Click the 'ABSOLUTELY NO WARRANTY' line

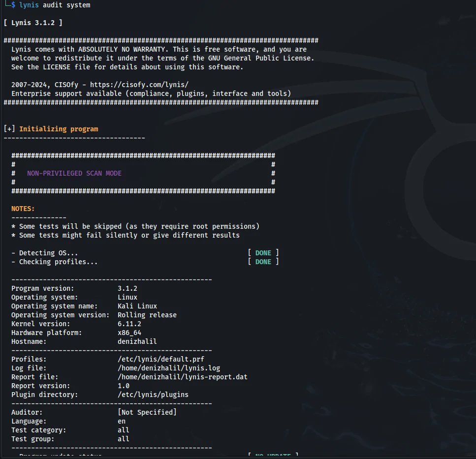(x=159, y=49)
